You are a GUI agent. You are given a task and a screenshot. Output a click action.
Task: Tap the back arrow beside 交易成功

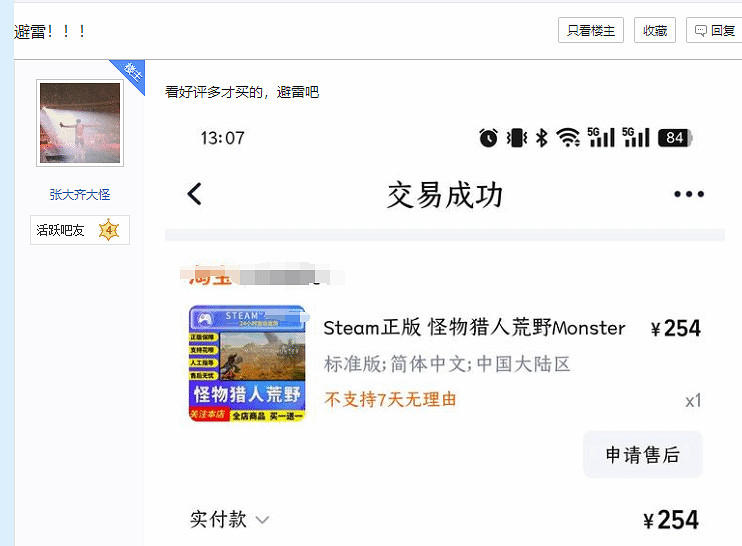(194, 194)
